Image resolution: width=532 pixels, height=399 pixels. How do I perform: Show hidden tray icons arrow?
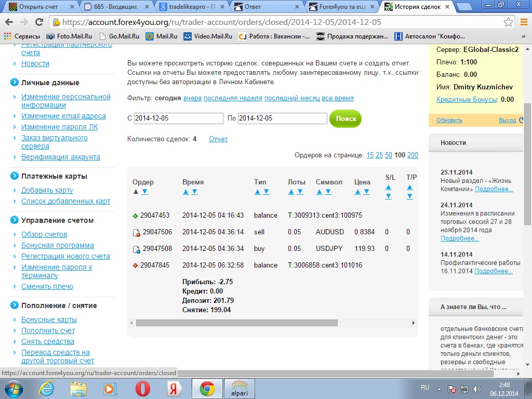coord(439,389)
